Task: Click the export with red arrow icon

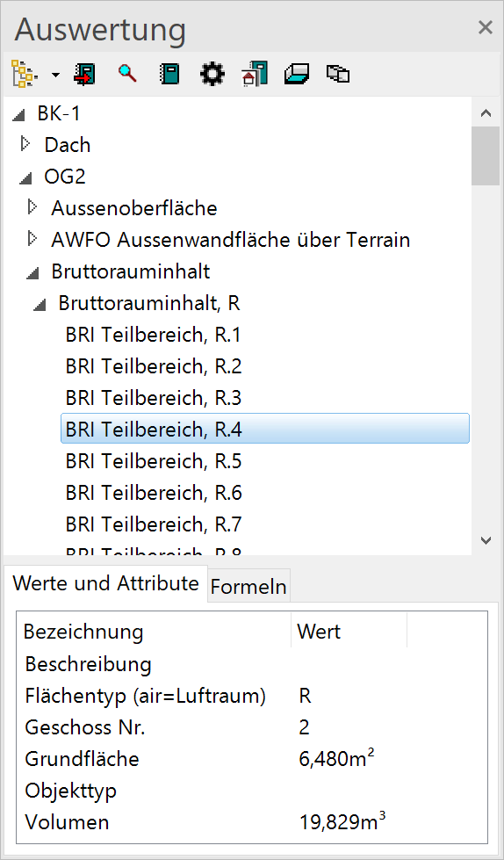Action: pyautogui.click(x=84, y=74)
